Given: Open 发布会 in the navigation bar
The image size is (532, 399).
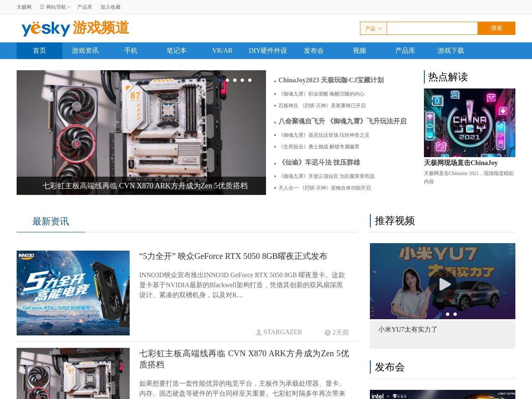Looking at the screenshot, I should (x=314, y=51).
